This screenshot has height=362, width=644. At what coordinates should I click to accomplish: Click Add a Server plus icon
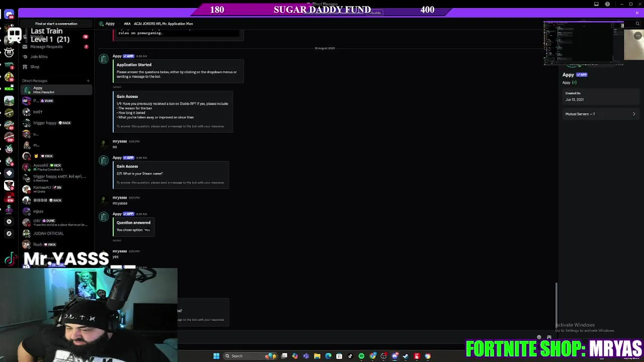coord(9,221)
